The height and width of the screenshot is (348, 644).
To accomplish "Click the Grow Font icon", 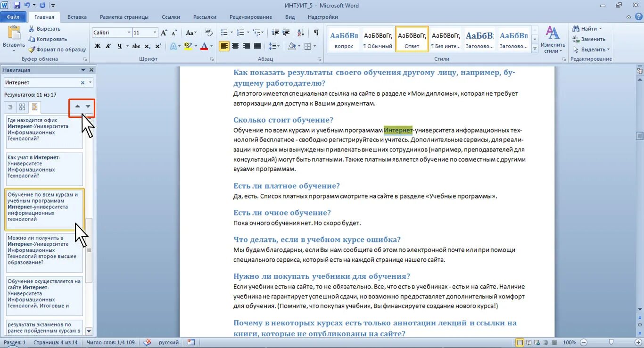I will coord(164,33).
